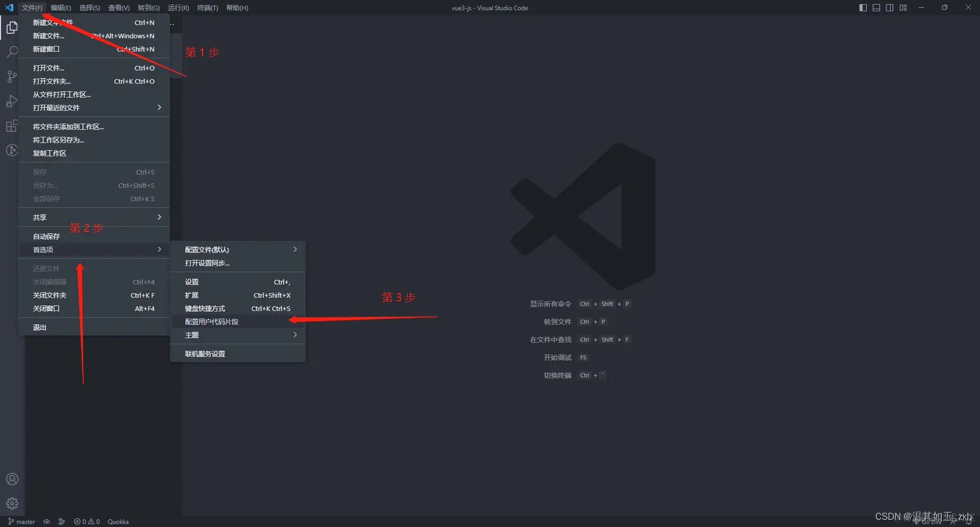Click 退出 to exit the application
This screenshot has height=527, width=980.
point(94,327)
